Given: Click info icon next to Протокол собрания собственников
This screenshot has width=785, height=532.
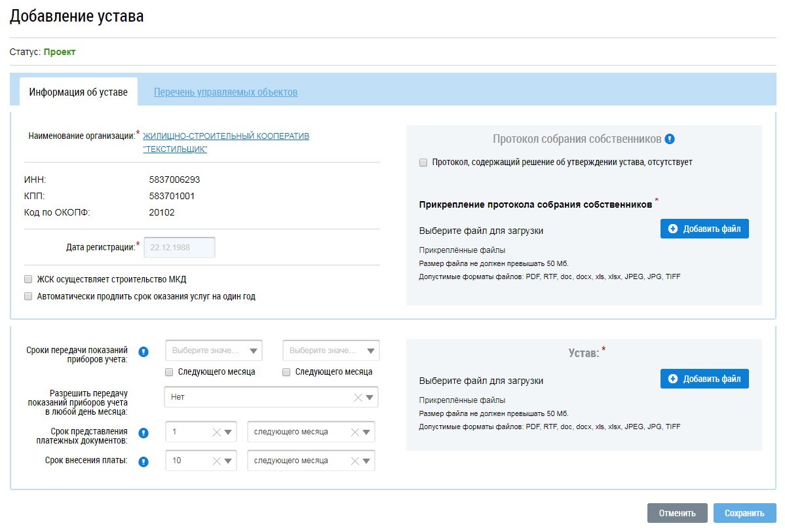Looking at the screenshot, I should pos(670,139).
